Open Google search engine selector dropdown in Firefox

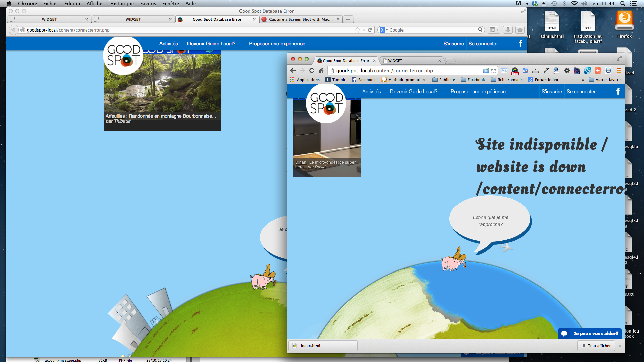384,30
